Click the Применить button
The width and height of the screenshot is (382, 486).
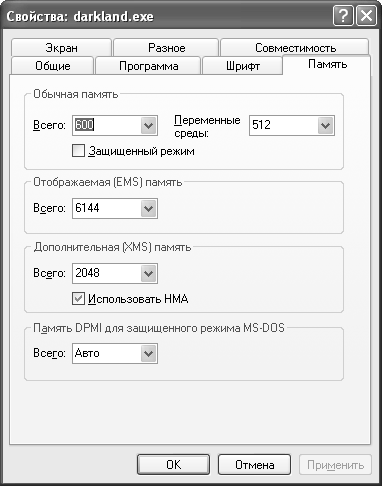click(335, 464)
